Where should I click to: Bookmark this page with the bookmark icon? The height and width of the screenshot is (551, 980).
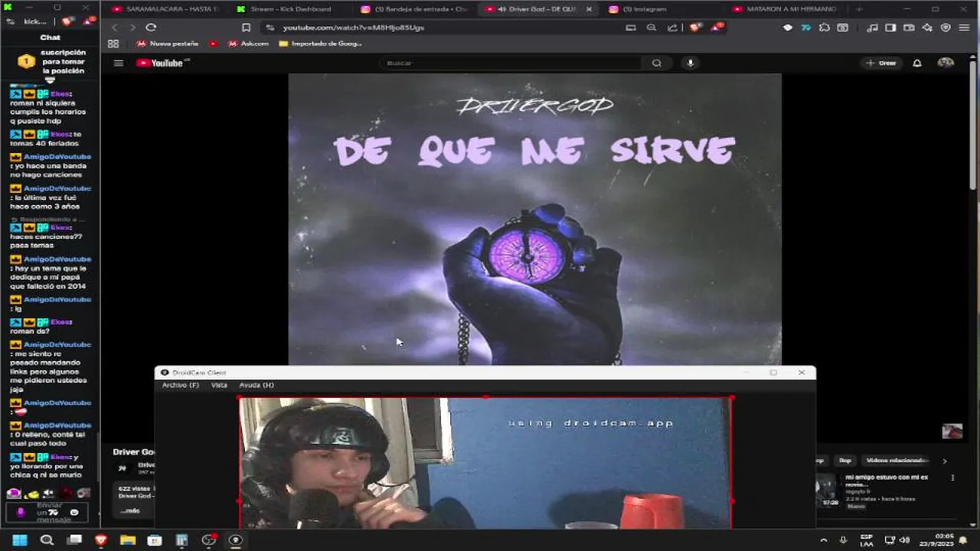[x=246, y=27]
